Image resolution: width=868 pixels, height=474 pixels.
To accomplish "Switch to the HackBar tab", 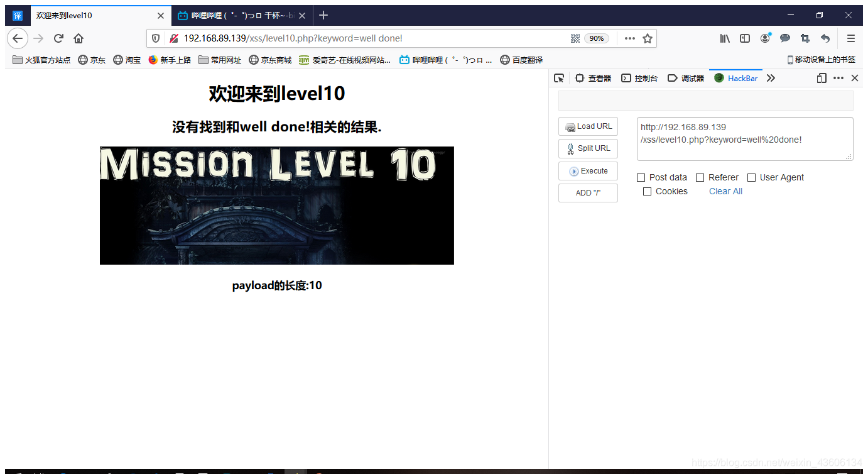I will click(736, 78).
